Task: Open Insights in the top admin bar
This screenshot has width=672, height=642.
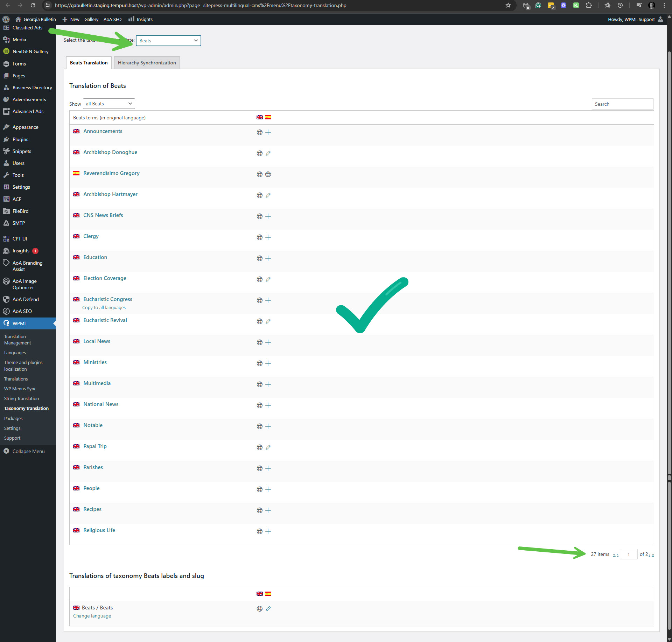Action: 140,19
